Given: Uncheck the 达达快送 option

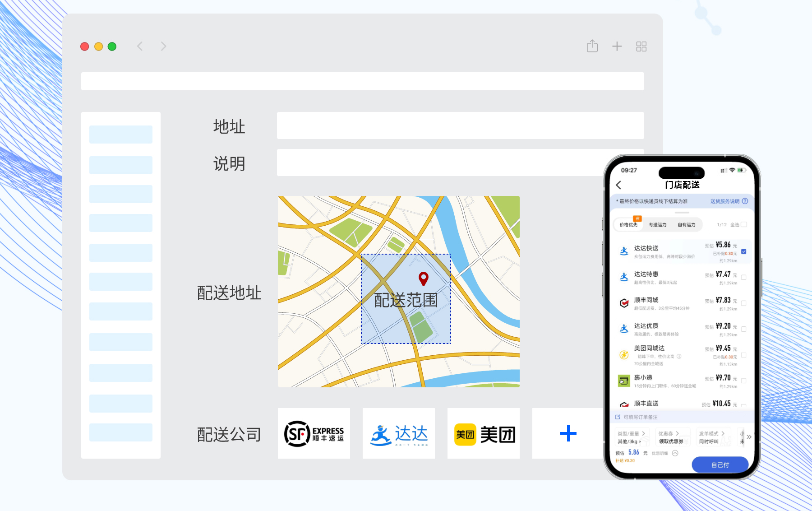Looking at the screenshot, I should 743,252.
